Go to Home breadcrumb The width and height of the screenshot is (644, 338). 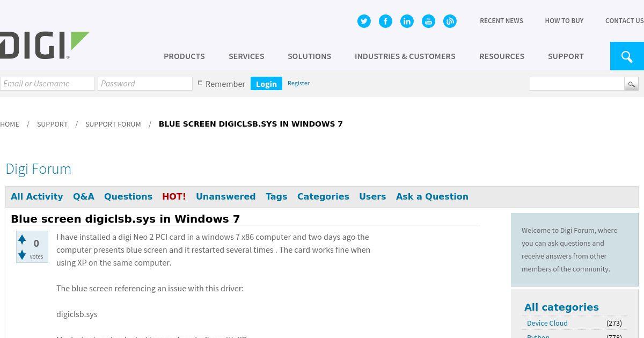pyautogui.click(x=10, y=124)
